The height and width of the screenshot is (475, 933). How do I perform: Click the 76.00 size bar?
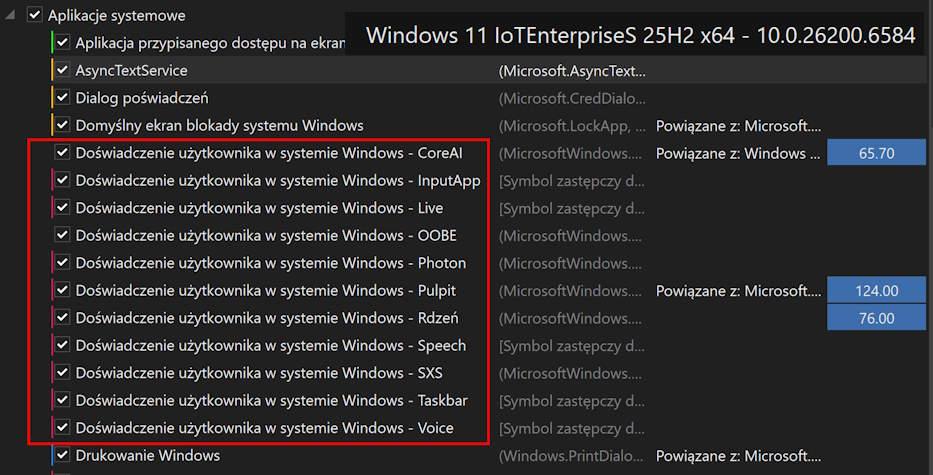876,318
